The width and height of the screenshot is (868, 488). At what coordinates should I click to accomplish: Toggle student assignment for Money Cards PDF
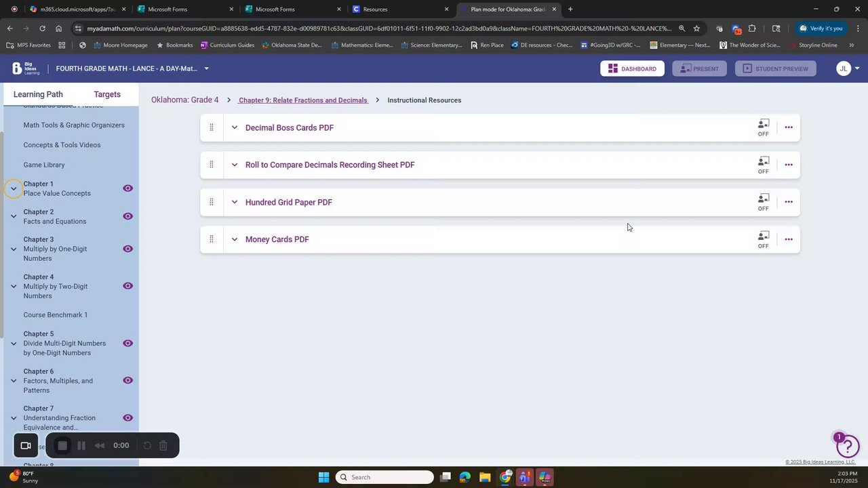[764, 240]
